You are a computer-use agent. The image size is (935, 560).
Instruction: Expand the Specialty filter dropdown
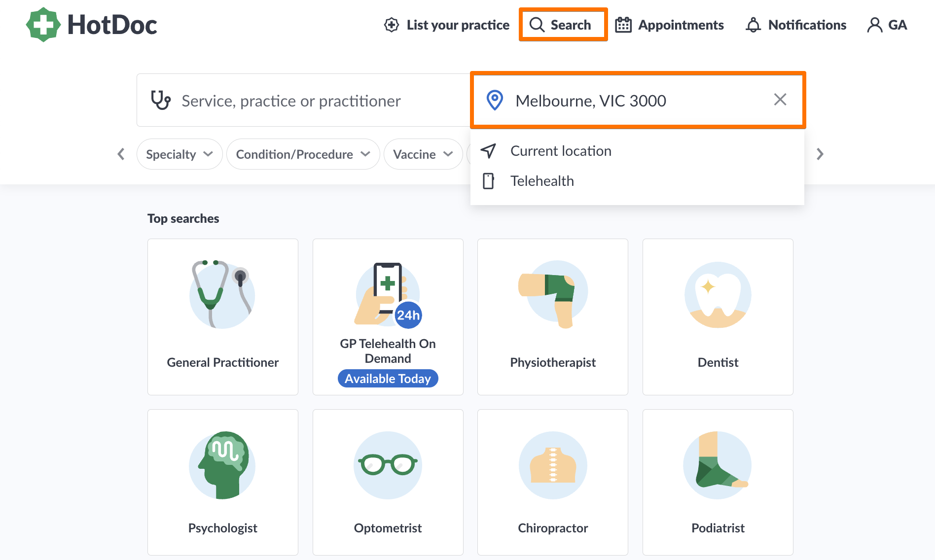tap(180, 154)
